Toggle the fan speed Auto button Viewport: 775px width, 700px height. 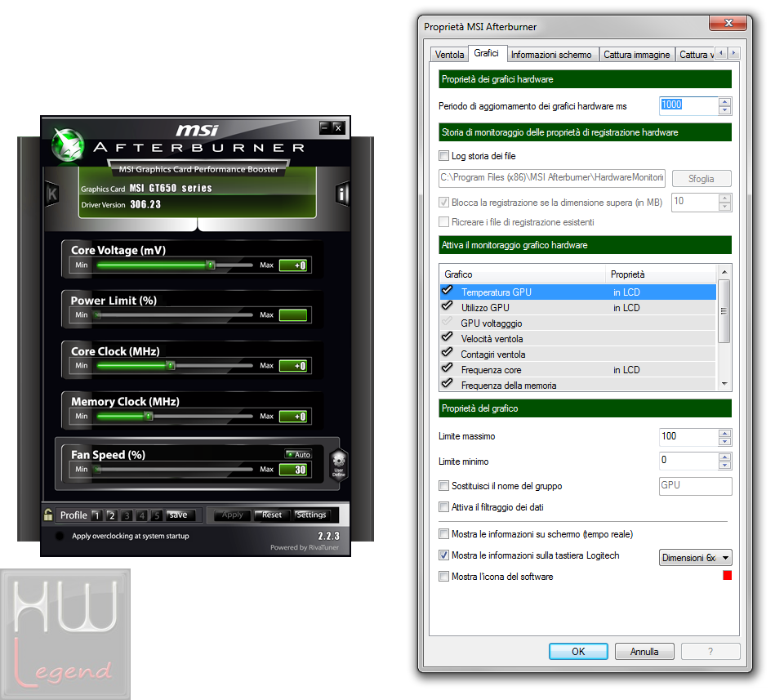299,454
